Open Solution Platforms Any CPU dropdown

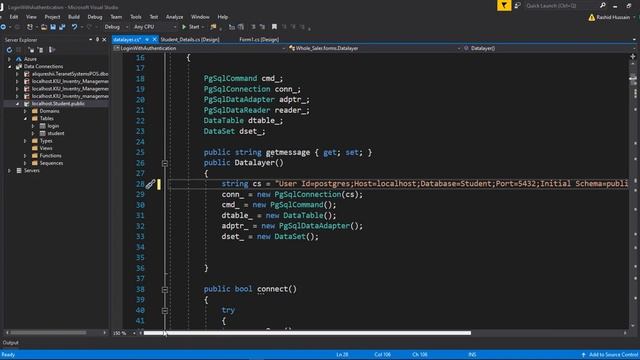tap(155, 27)
